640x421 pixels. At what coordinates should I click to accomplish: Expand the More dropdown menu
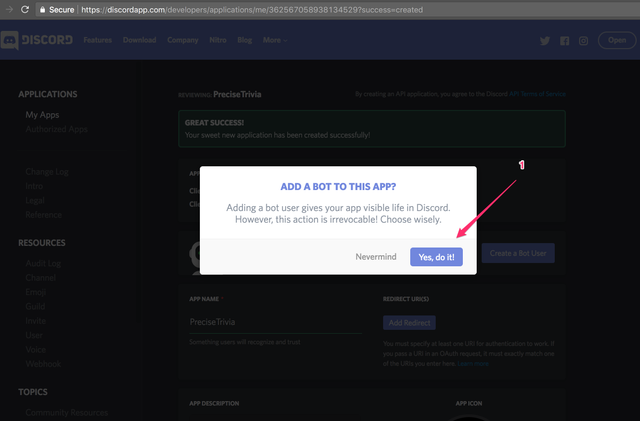[x=275, y=40]
